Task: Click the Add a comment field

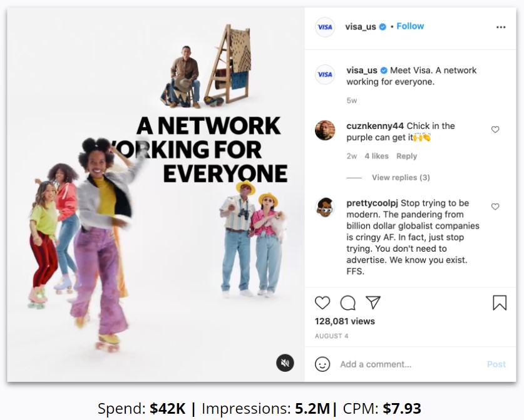Action: [x=410, y=364]
